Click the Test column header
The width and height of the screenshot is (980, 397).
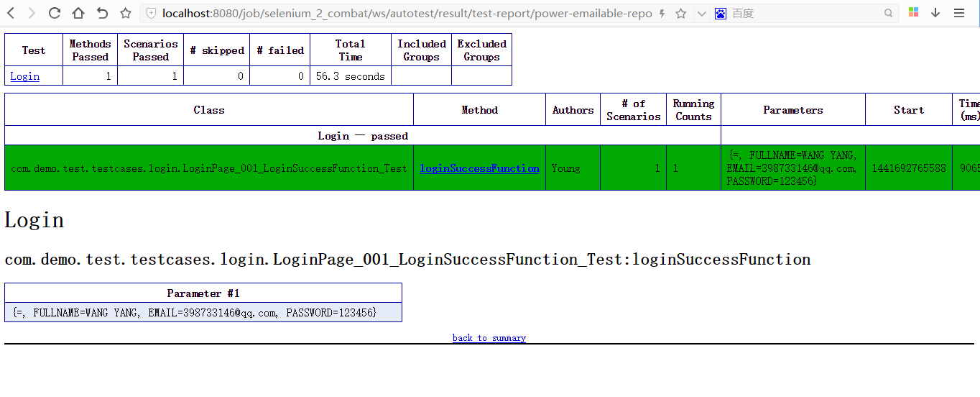pyautogui.click(x=34, y=50)
